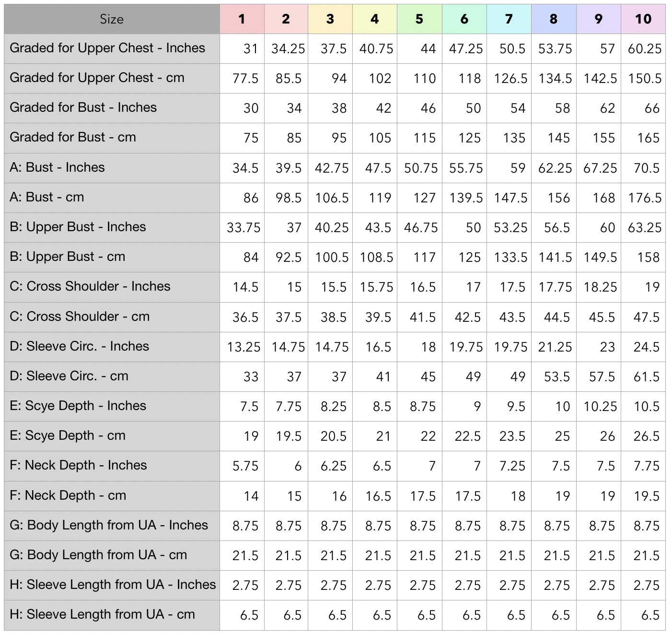672x634 pixels.
Task: Click the "B: Upper Bust - cm" row label
Action: point(68,257)
